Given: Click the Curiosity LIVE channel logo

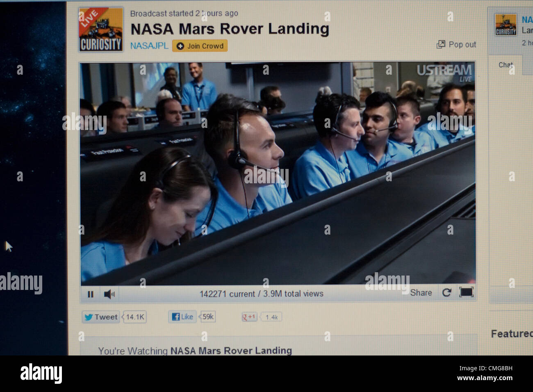Looking at the screenshot, I should 101,30.
